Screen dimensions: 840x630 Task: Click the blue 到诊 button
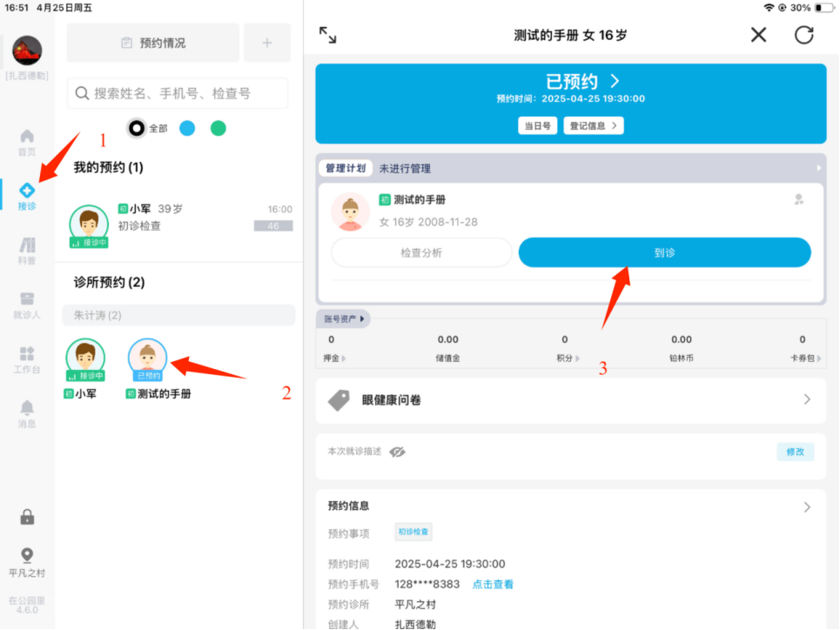tap(664, 252)
